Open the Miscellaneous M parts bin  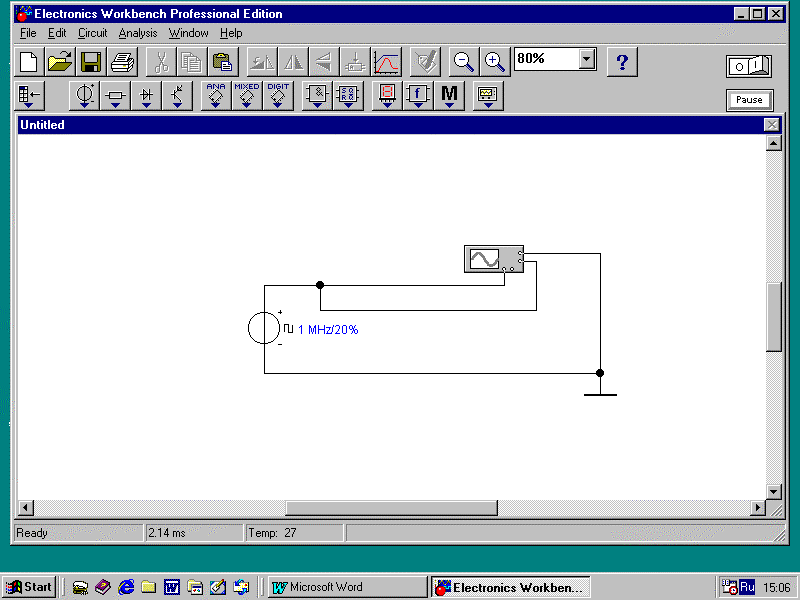click(x=449, y=95)
